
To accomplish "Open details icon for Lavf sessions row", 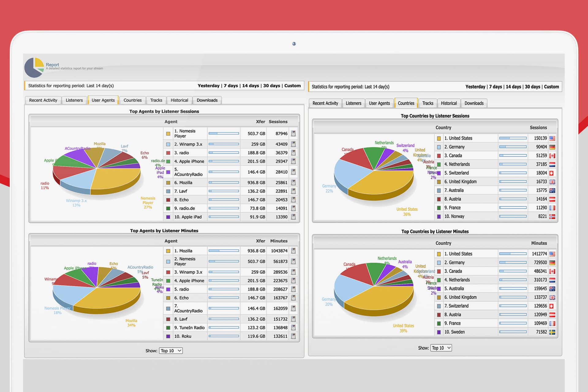I will click(293, 191).
